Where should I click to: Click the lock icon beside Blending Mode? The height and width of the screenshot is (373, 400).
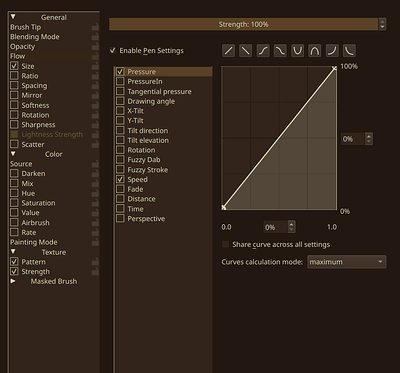95,37
